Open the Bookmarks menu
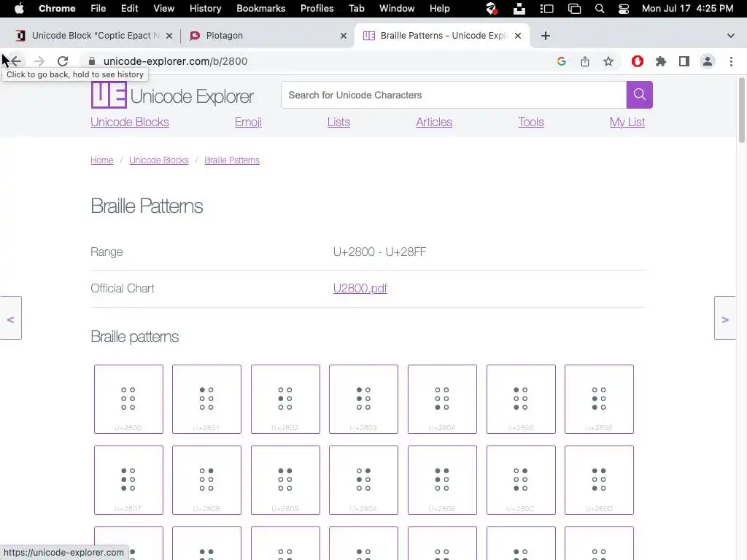 (x=260, y=8)
